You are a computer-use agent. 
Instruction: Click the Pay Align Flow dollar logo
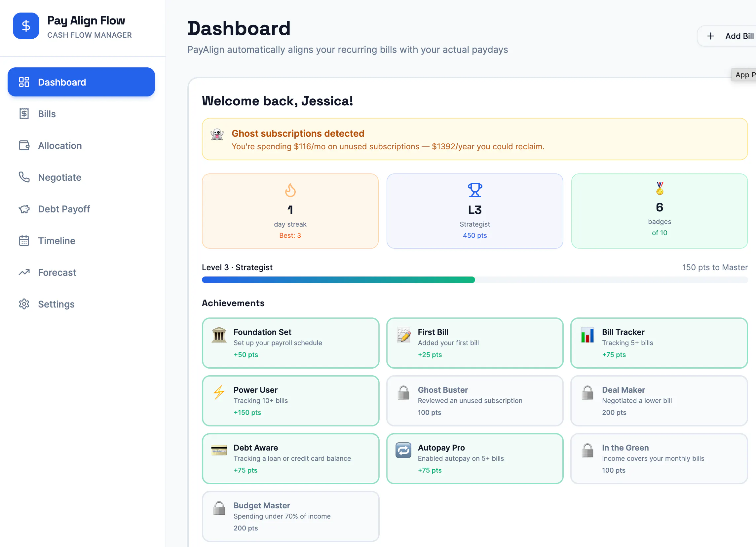coord(26,26)
